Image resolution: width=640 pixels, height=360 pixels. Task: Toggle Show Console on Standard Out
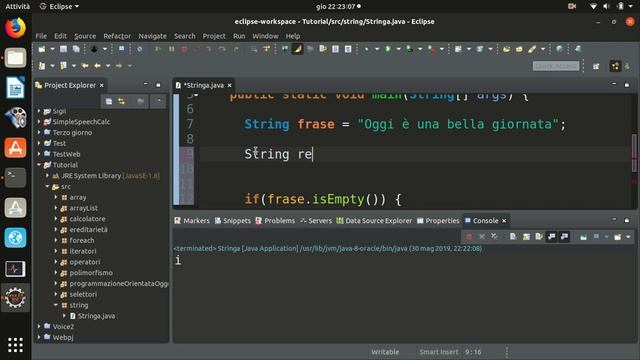coord(551,237)
